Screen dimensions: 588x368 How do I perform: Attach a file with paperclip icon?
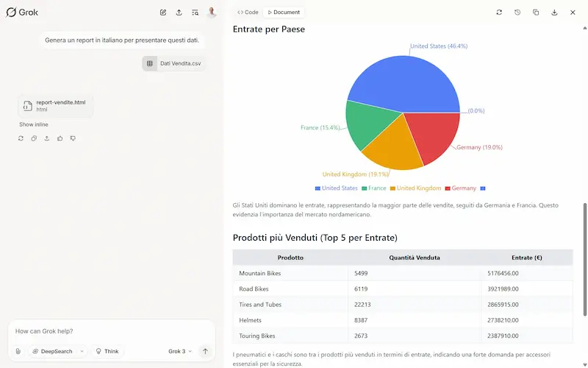18,352
